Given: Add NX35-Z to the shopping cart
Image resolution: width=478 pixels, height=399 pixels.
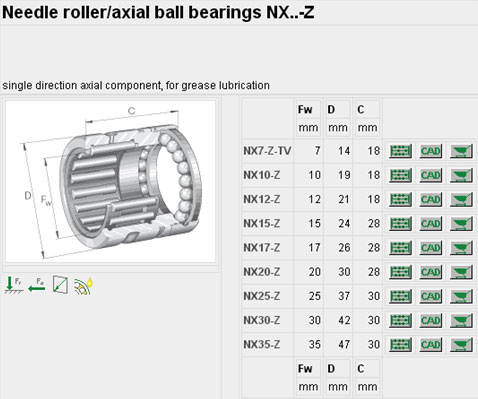Looking at the screenshot, I should [461, 345].
